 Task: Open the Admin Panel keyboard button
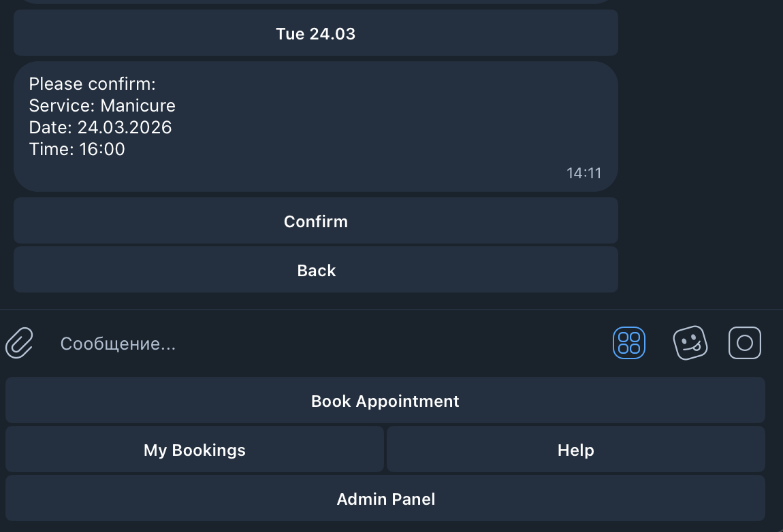coord(385,499)
